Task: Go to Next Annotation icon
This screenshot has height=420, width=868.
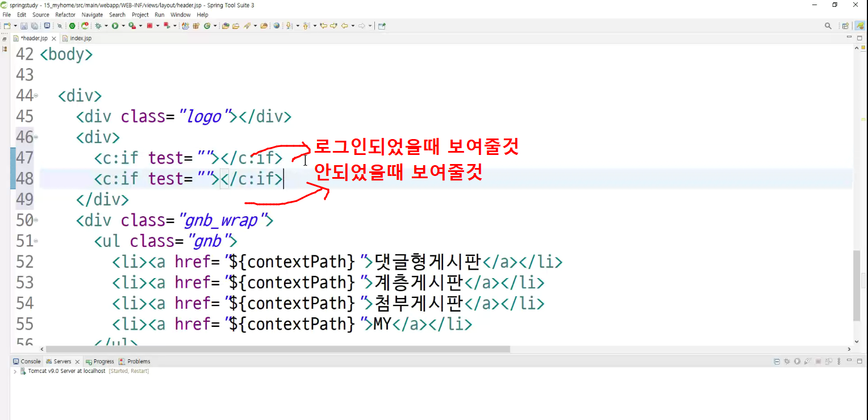Action: tap(289, 26)
